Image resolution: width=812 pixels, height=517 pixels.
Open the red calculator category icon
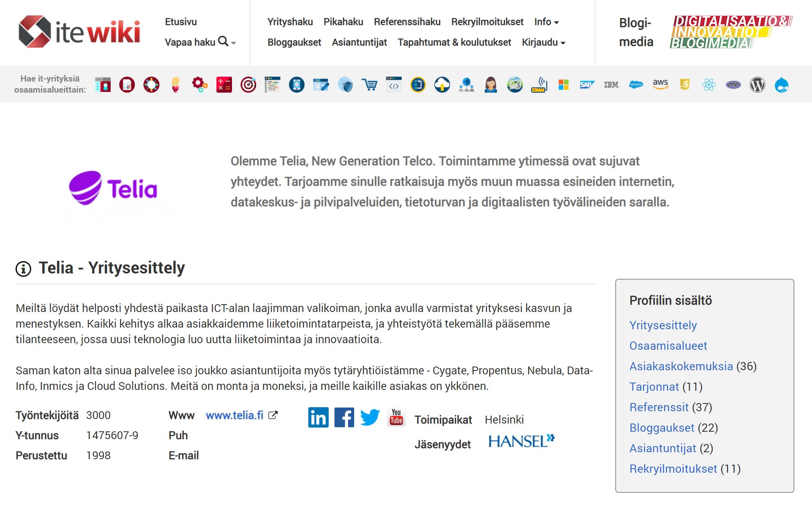[x=224, y=85]
